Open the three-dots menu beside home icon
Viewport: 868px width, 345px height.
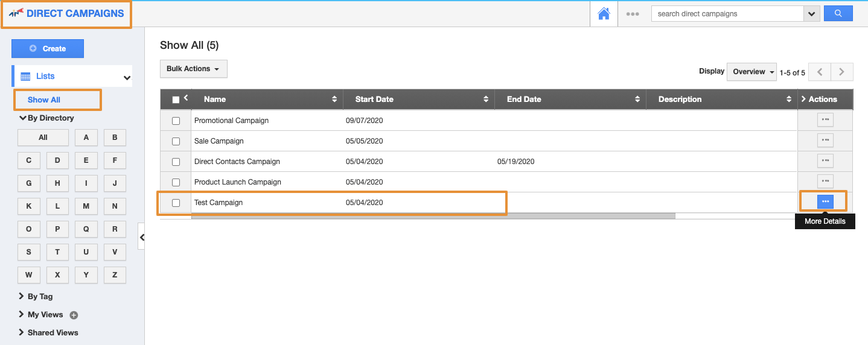632,14
